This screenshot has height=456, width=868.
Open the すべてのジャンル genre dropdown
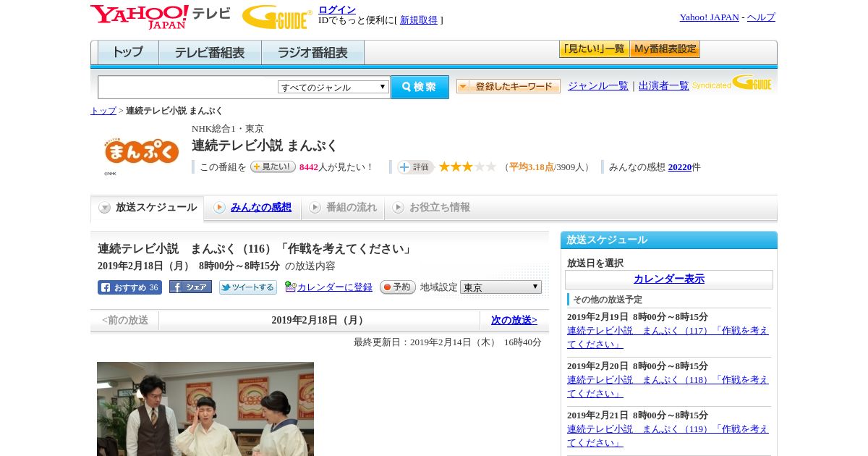(333, 87)
